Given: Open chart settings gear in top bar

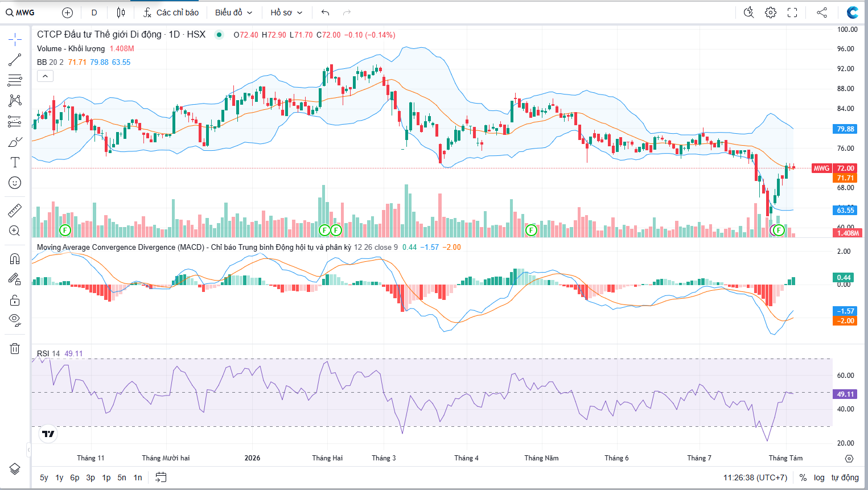Looking at the screenshot, I should coord(771,13).
